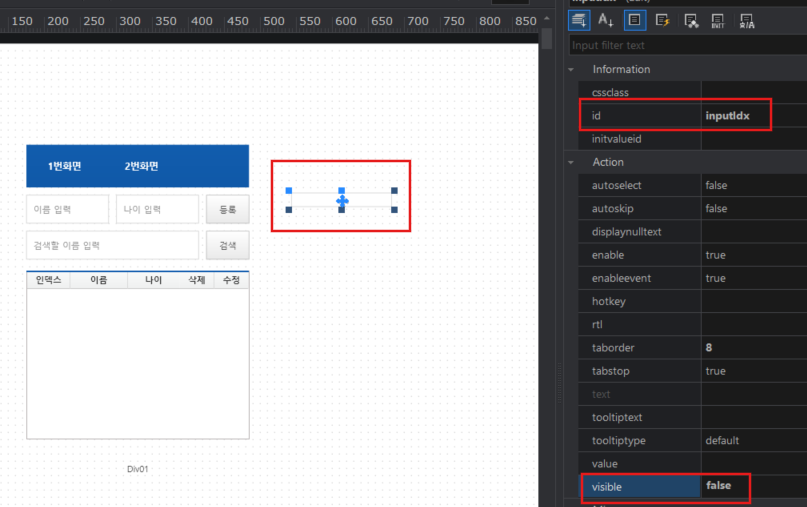Select the visible property name

tap(606, 487)
